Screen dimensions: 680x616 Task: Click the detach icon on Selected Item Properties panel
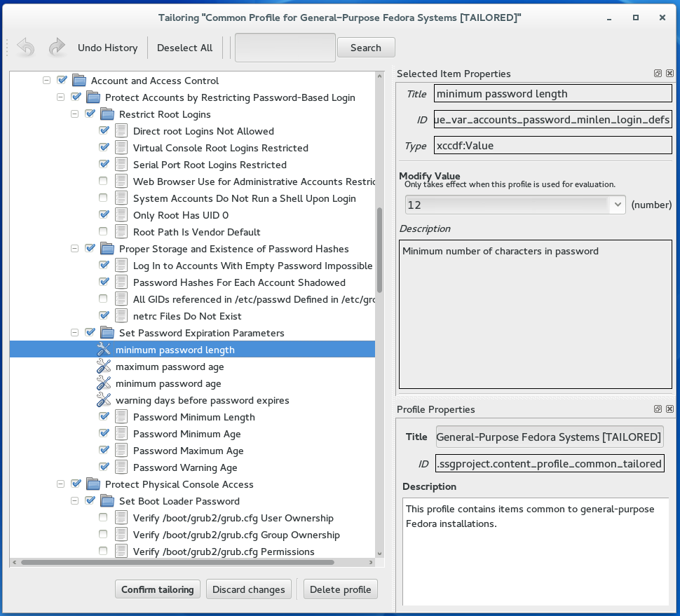[658, 73]
